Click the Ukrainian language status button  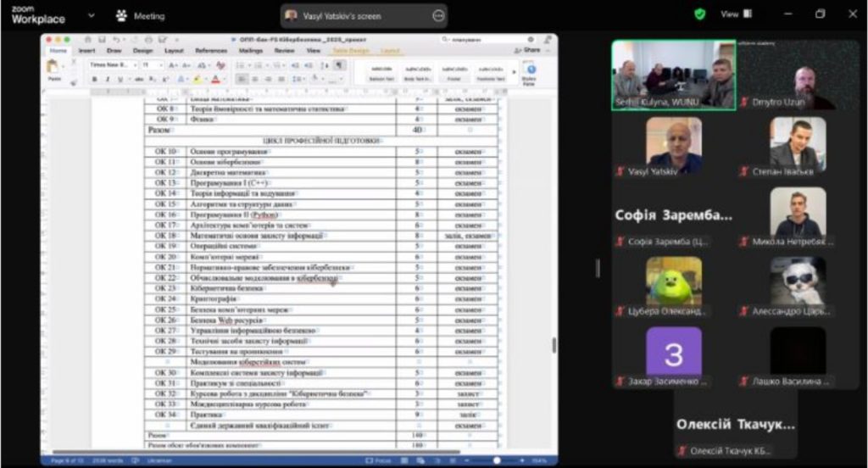159,460
